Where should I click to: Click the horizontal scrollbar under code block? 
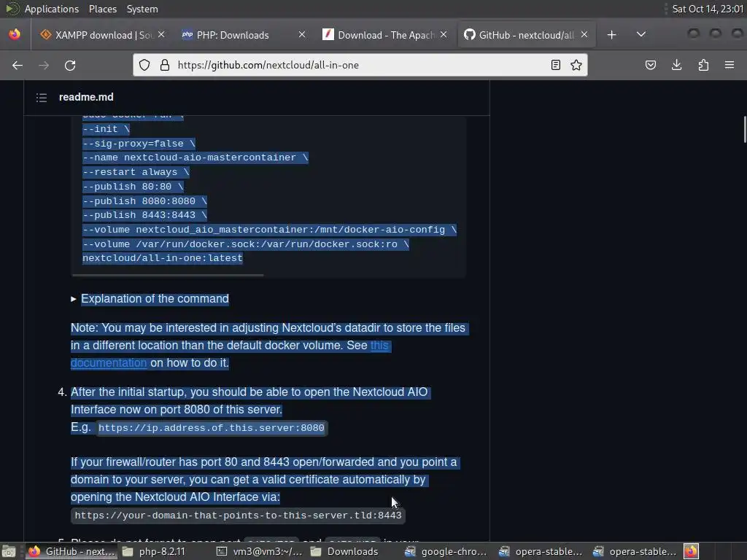(x=167, y=275)
